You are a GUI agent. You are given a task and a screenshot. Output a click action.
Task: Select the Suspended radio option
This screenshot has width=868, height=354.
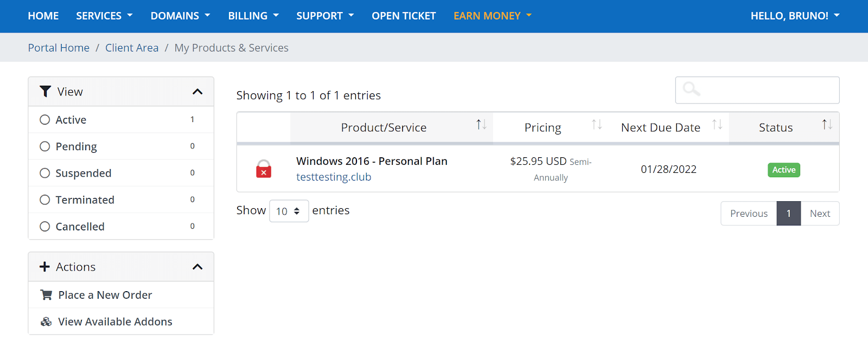click(45, 173)
